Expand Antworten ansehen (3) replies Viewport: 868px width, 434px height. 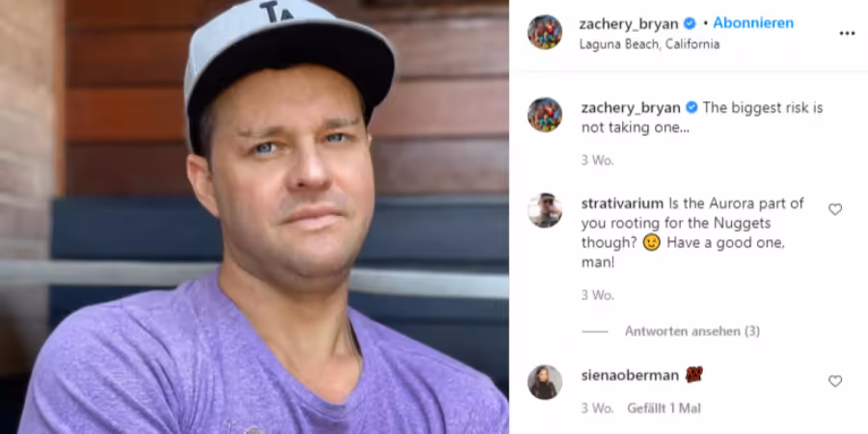tap(692, 331)
